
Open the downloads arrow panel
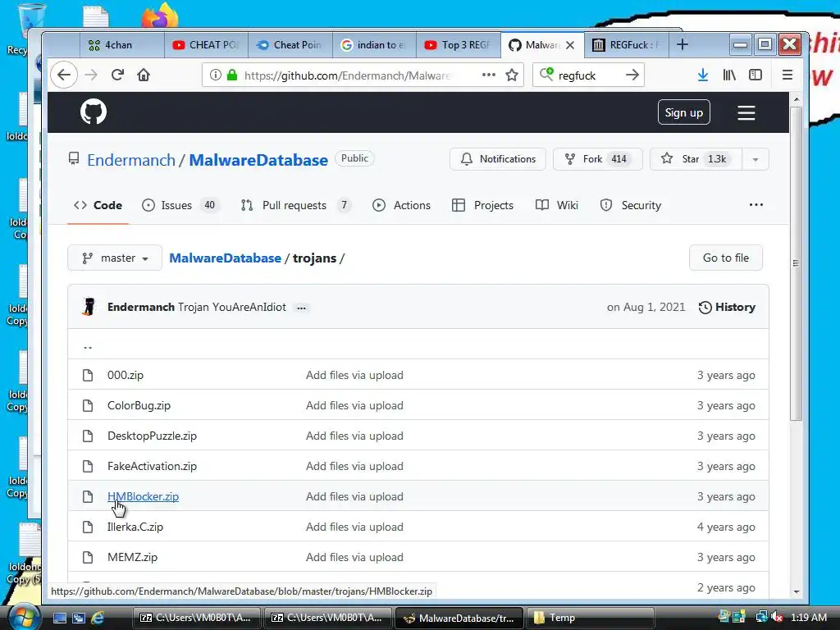[x=703, y=75]
